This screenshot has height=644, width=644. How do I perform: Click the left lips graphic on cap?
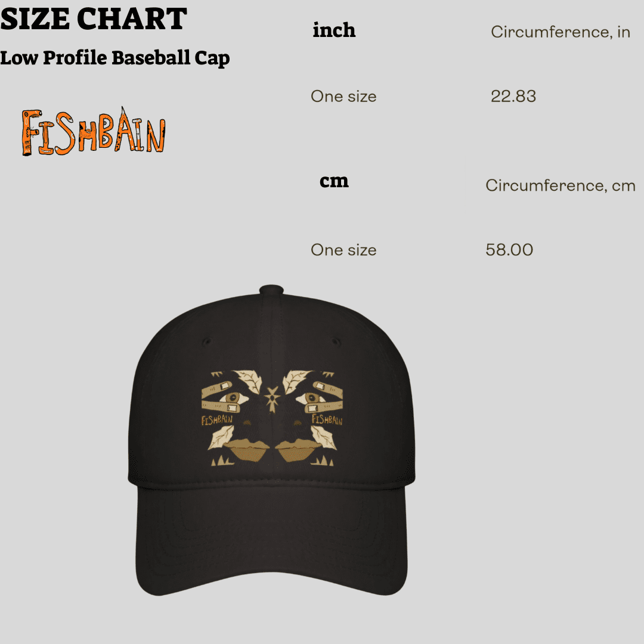(247, 450)
